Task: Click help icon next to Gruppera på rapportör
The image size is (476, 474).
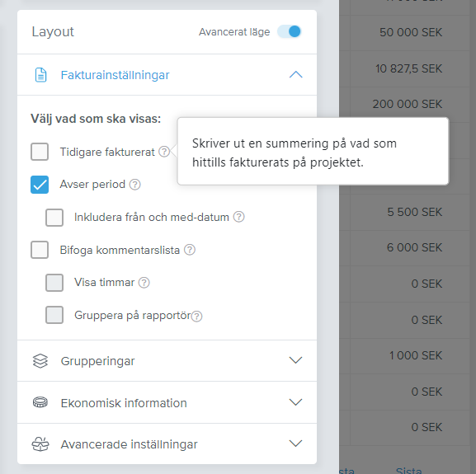Action: [196, 316]
